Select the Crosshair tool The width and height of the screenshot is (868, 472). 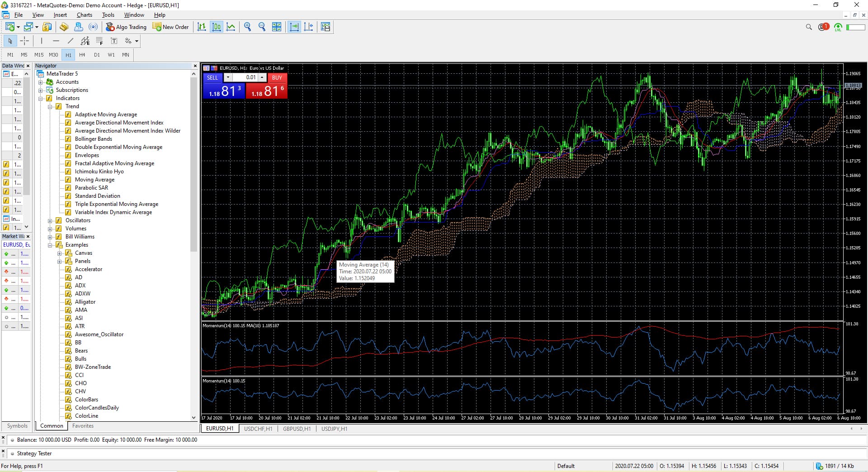(x=25, y=41)
